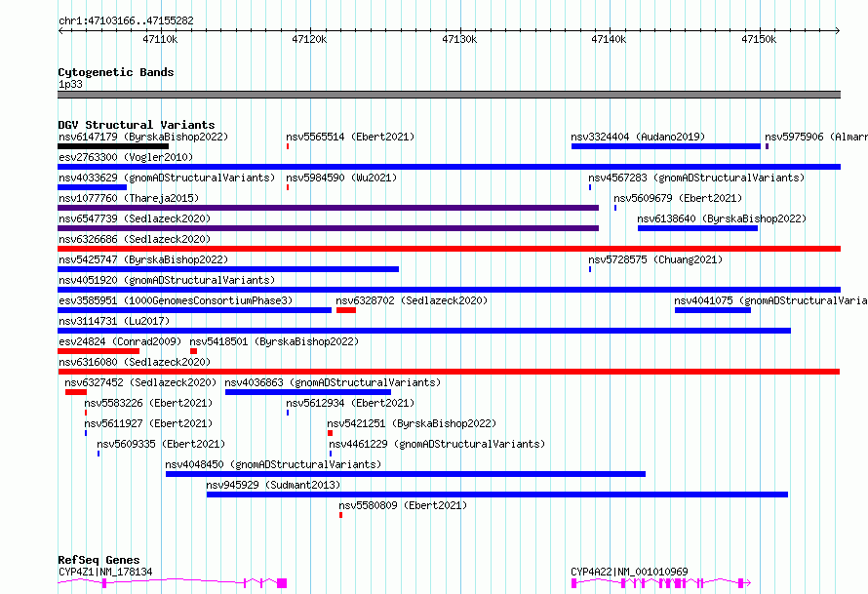868x594 pixels.
Task: Open the DGV Structural Variants track title
Action: 137,125
